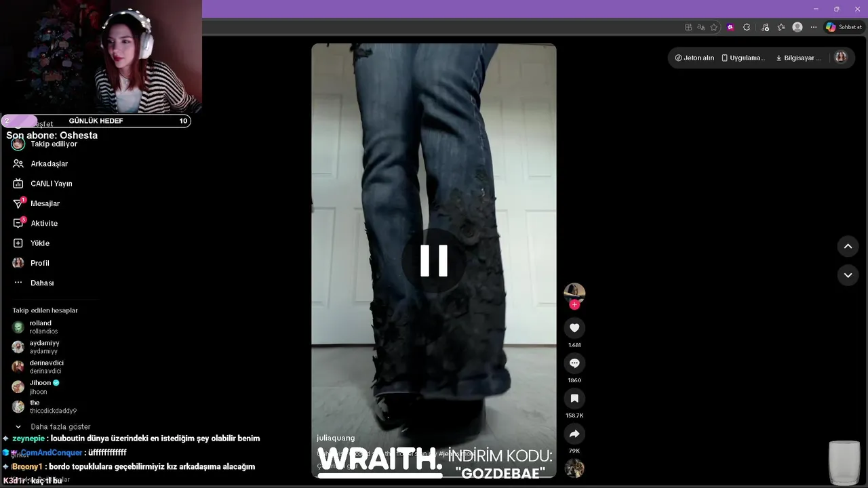Viewport: 868px width, 488px height.
Task: Click Bilgisayar download desktop app button
Action: click(x=798, y=58)
